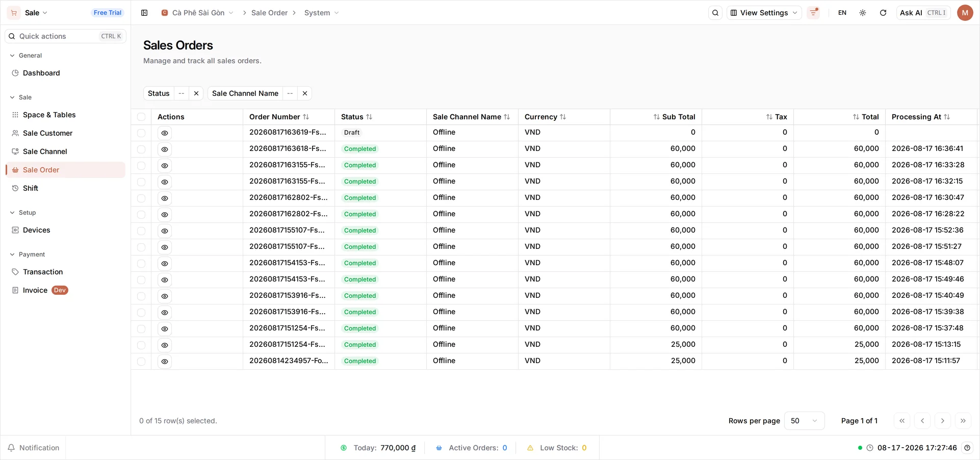Viewport: 980px width, 460px height.
Task: View order 20260814234957 with eye icon
Action: pyautogui.click(x=165, y=362)
